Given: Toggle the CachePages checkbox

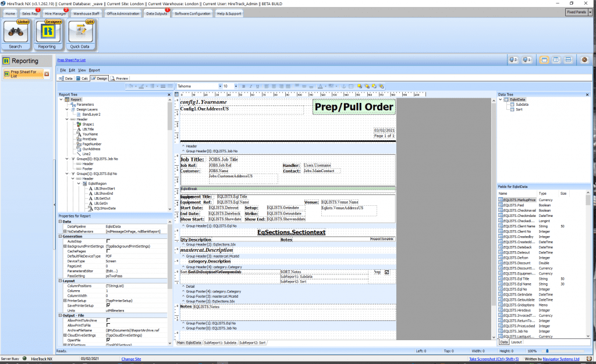Looking at the screenshot, I should [x=108, y=251].
